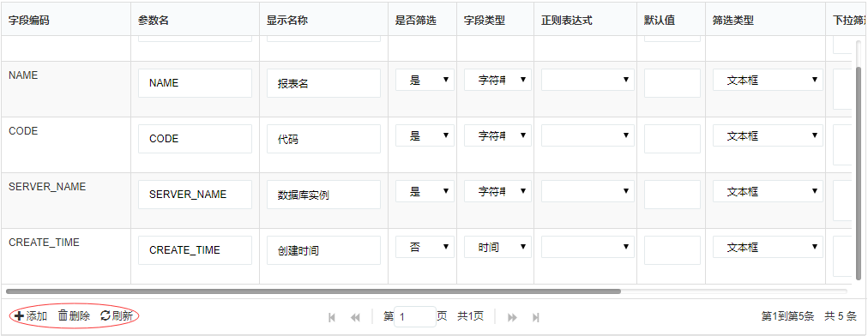Image resolution: width=868 pixels, height=336 pixels.
Task: Select the CODE field code cell
Action: pyautogui.click(x=66, y=145)
